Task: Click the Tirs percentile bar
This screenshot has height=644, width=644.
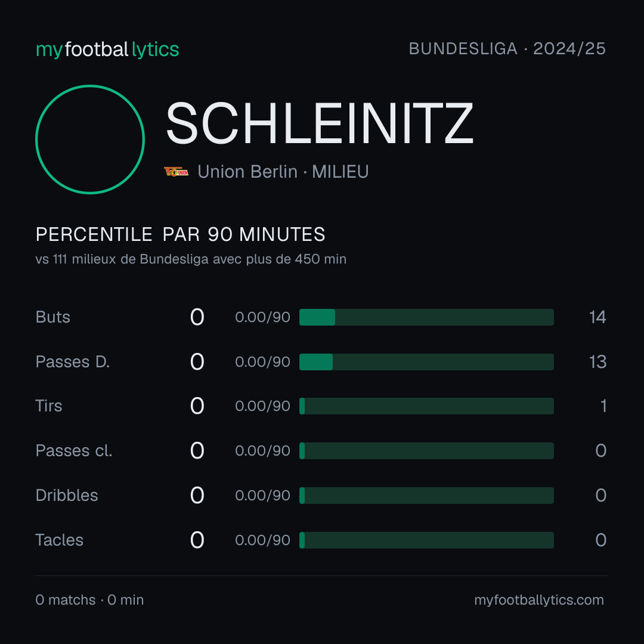Action: point(426,406)
